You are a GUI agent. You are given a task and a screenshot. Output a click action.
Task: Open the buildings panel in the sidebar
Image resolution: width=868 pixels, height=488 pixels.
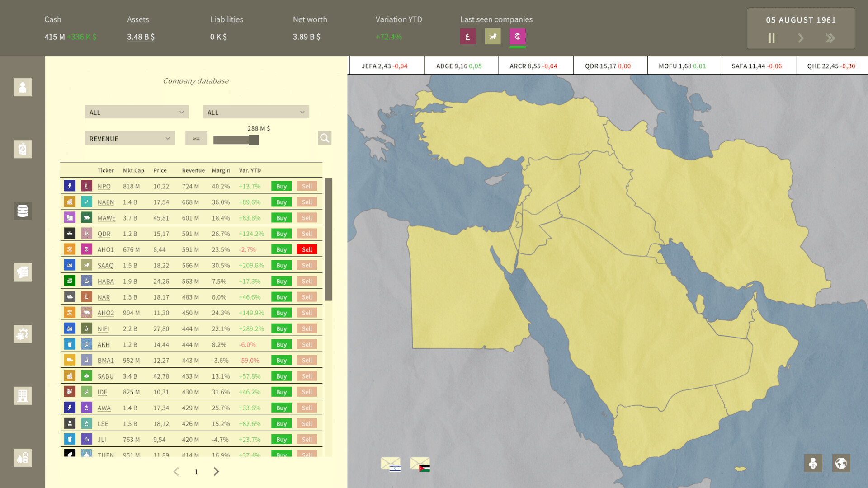(22, 395)
